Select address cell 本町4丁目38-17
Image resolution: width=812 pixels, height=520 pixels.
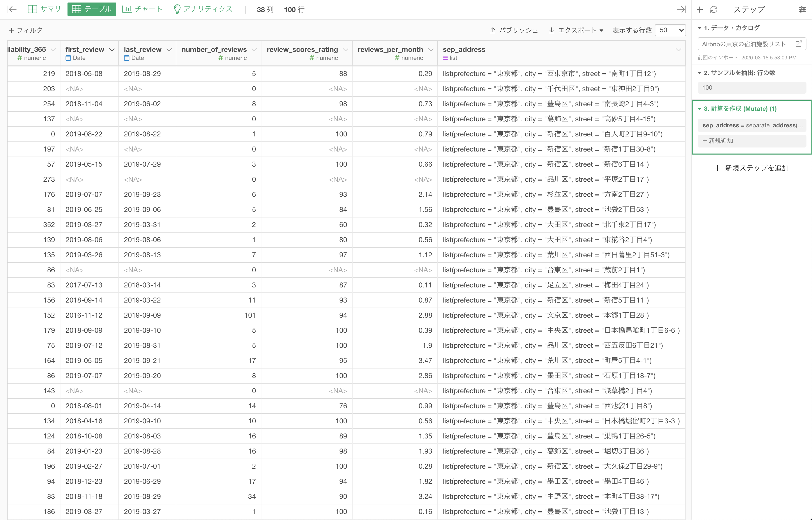[x=561, y=497]
